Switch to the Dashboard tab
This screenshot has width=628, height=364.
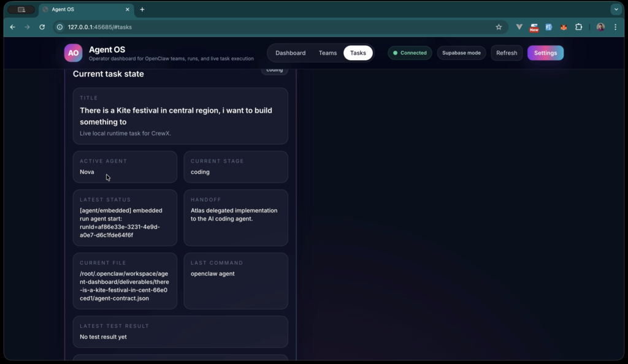[x=290, y=53]
